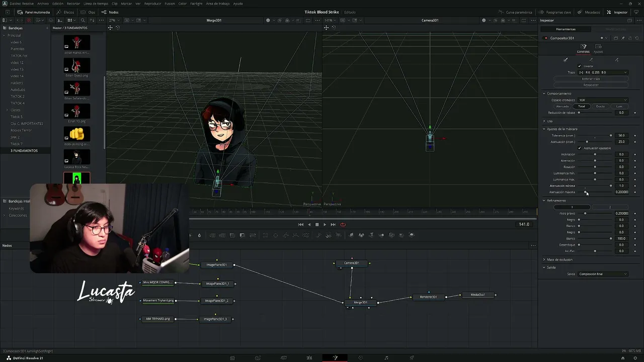
Task: Pick the first eyedropper tool in Inspector
Action: point(566,60)
